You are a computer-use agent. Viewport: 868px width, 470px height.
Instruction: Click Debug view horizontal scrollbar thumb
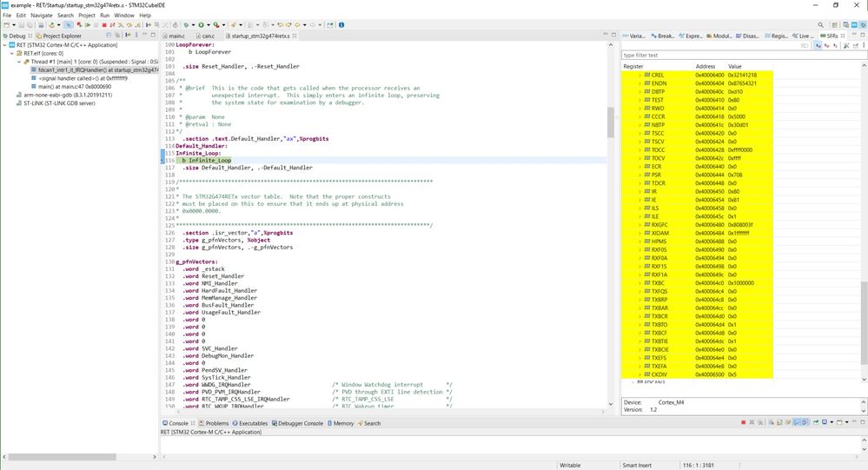click(62, 457)
